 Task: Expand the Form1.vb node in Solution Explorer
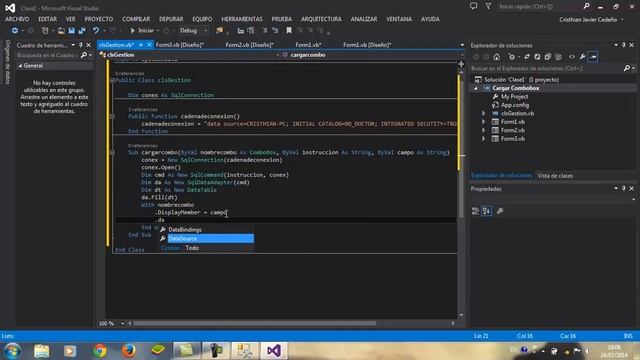484,122
